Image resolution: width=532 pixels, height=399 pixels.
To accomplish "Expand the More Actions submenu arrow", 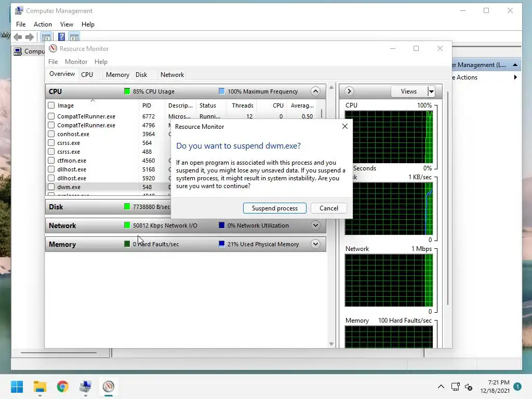I will 515,77.
